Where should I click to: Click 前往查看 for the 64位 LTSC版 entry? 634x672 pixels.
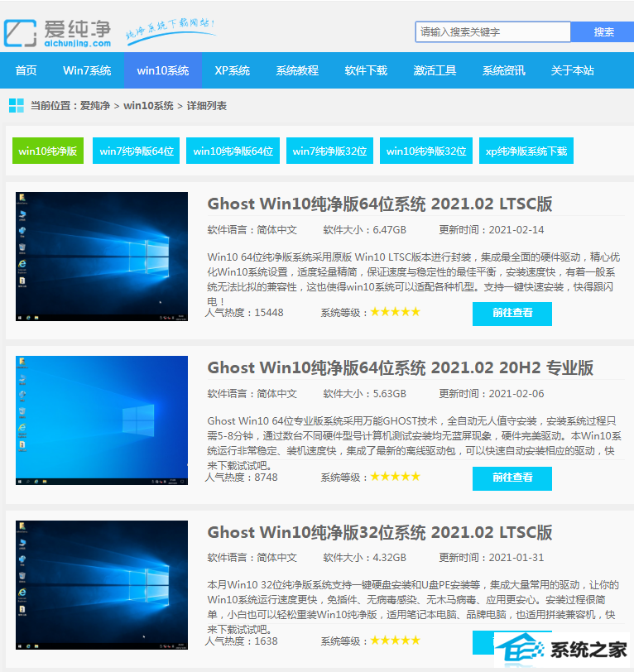tap(512, 314)
